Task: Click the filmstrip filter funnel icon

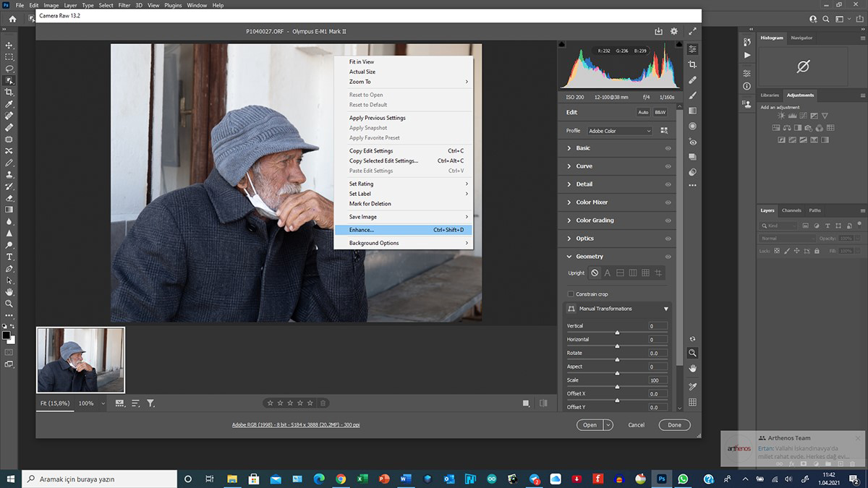Action: (150, 403)
